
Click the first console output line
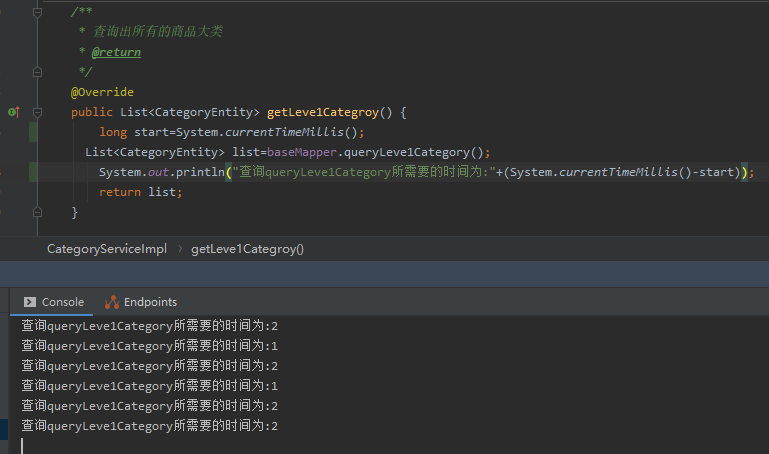tap(150, 326)
